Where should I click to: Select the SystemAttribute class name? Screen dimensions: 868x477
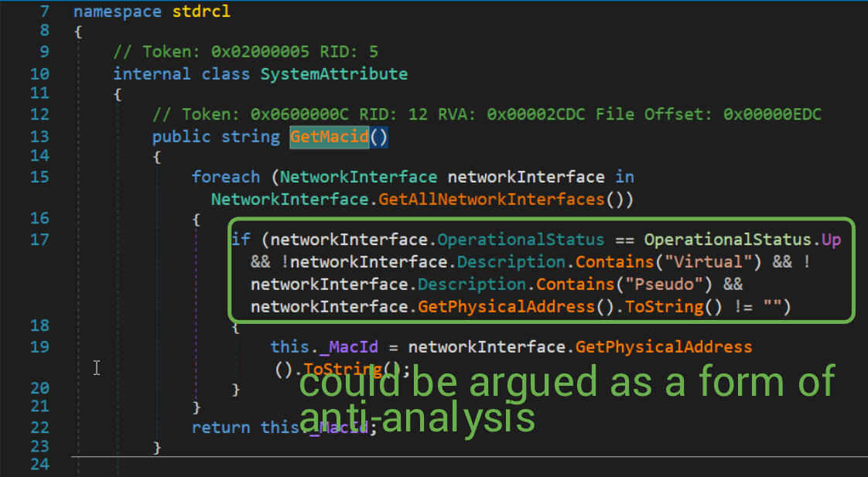(x=333, y=74)
